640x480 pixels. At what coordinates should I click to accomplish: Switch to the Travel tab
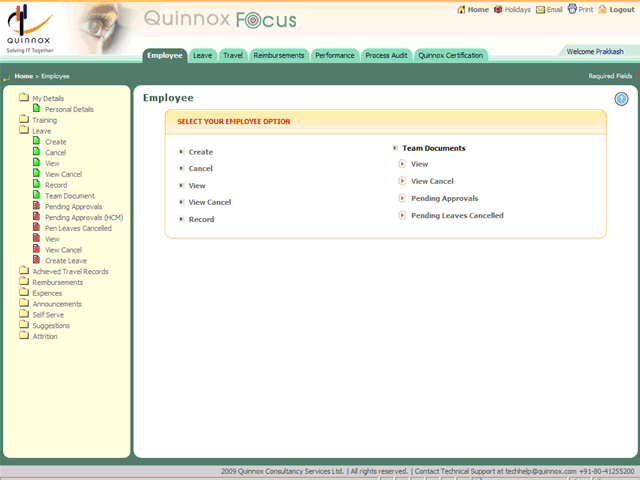point(233,55)
